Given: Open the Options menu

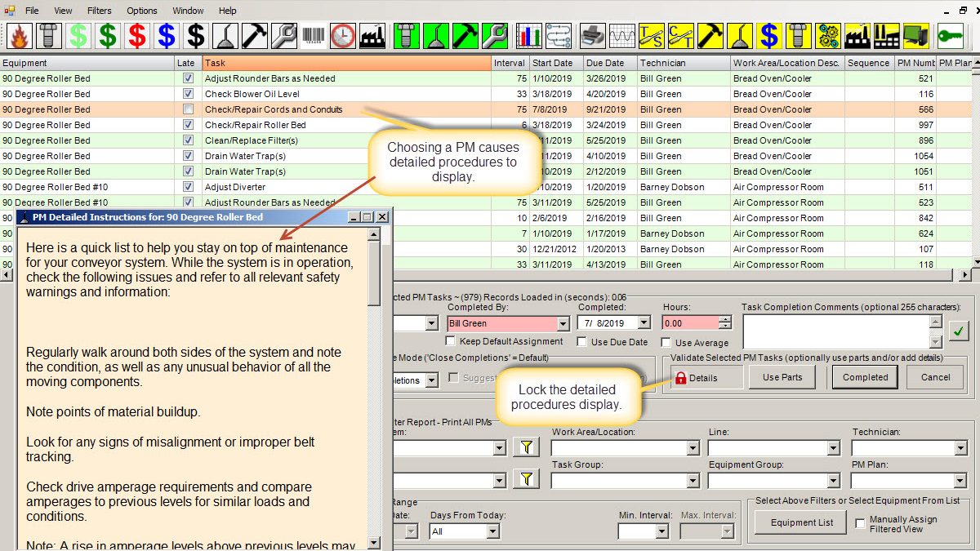Looking at the screenshot, I should click(141, 11).
